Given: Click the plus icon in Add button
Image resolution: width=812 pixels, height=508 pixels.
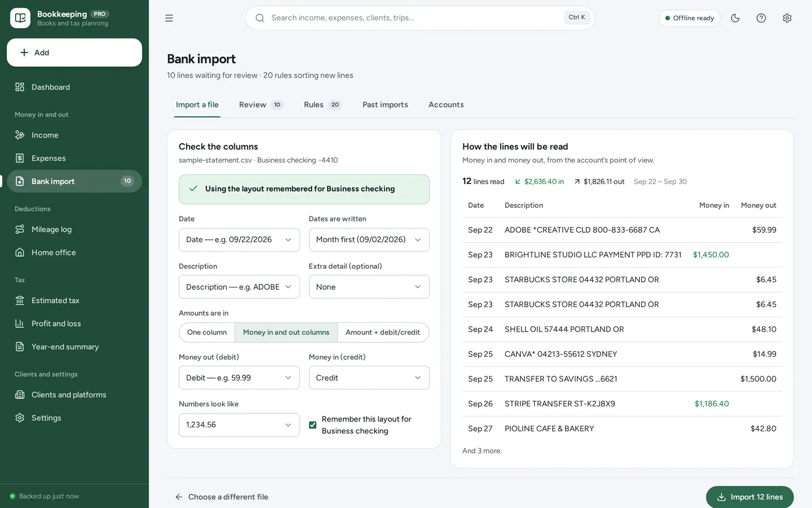Looking at the screenshot, I should tap(24, 53).
